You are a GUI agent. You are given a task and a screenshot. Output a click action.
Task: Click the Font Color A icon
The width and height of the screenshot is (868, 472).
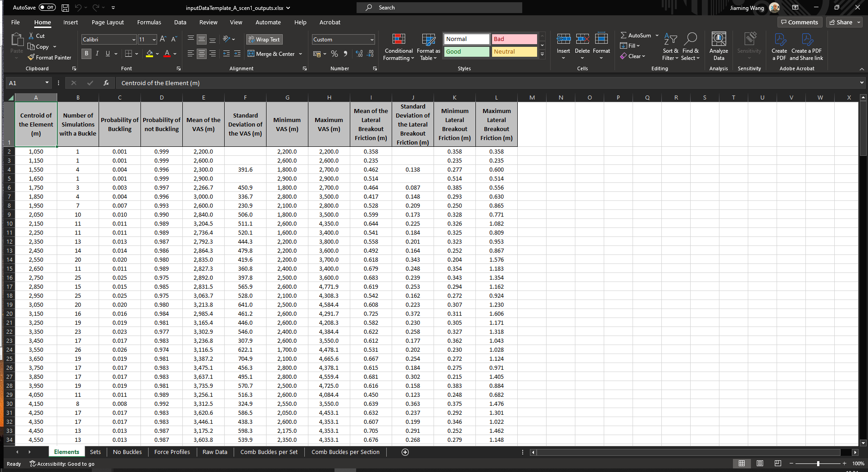click(x=167, y=54)
